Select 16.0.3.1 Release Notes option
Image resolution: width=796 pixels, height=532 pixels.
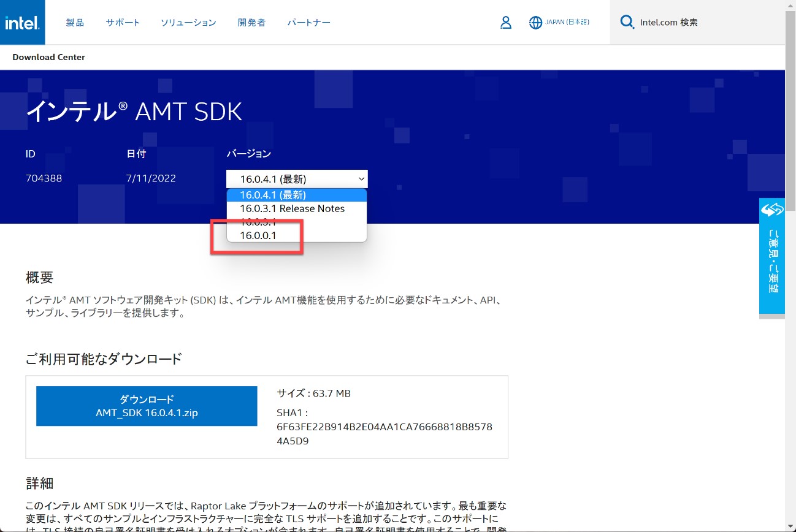coord(297,208)
